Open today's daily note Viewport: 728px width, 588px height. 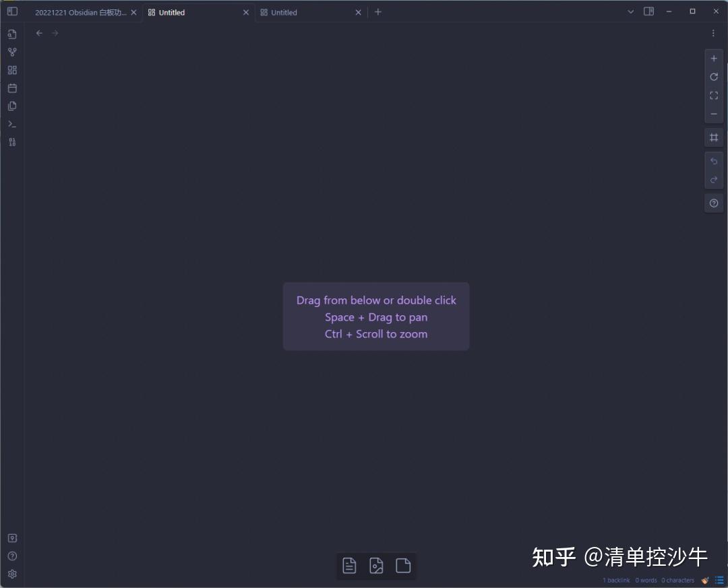[12, 88]
